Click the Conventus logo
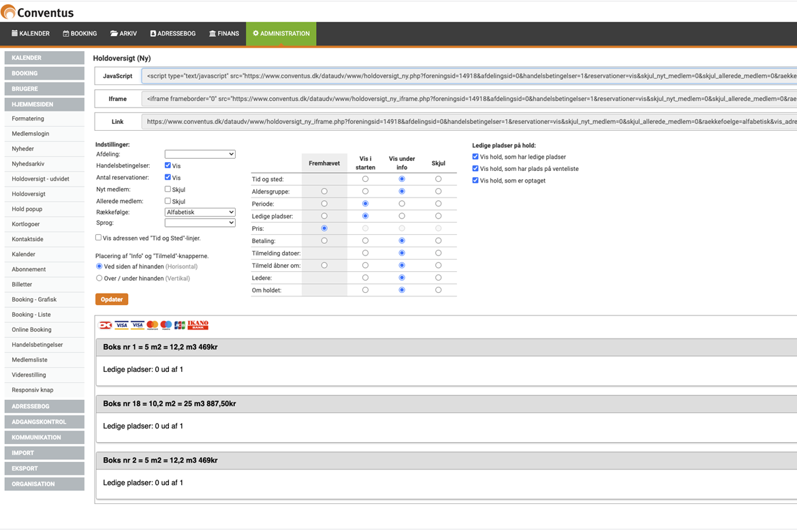This screenshot has height=532, width=797. click(x=37, y=12)
